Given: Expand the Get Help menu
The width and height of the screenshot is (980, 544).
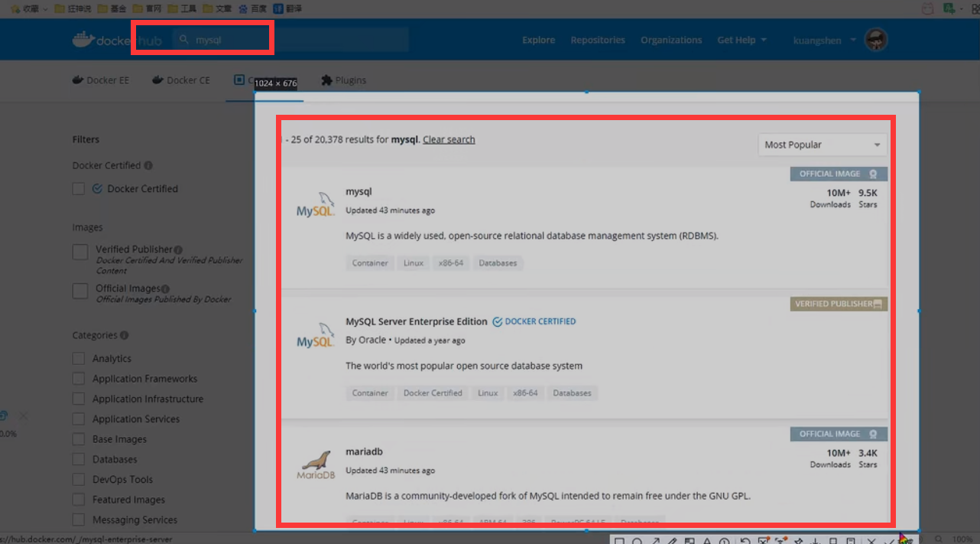Looking at the screenshot, I should coord(741,40).
